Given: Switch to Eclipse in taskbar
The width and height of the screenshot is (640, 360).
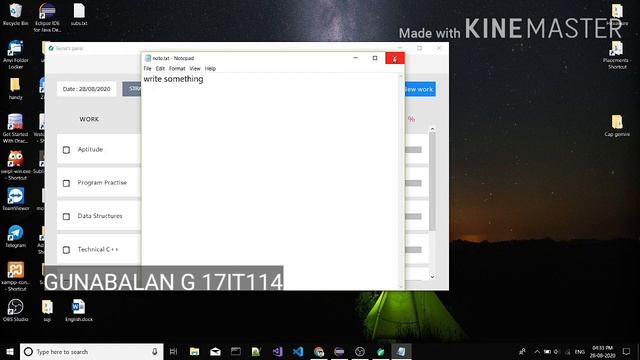Looking at the screenshot, I should [339, 351].
